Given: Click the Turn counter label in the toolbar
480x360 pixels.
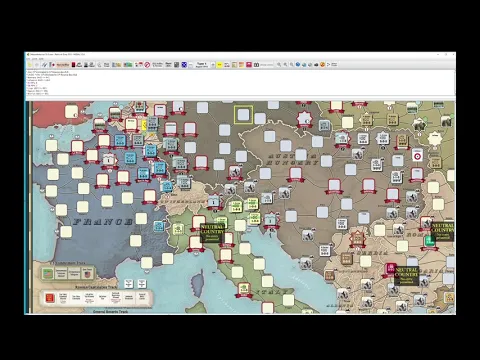Looking at the screenshot, I should point(202,65).
